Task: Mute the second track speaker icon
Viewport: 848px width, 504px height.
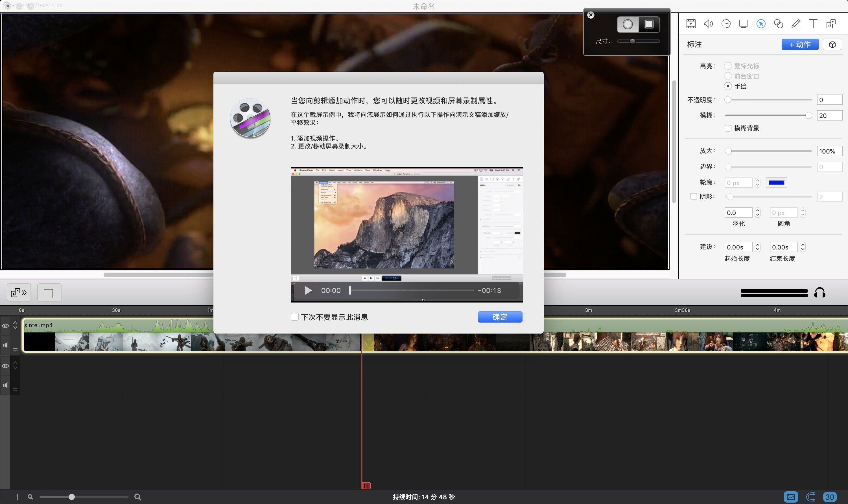Action: click(5, 385)
